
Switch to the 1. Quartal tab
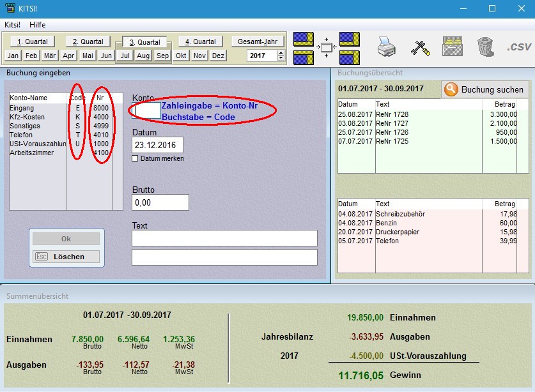click(33, 41)
